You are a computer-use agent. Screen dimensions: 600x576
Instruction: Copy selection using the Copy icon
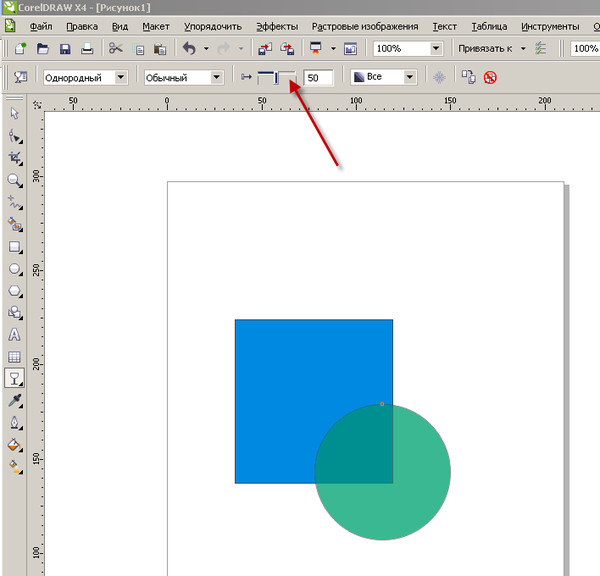[x=139, y=49]
